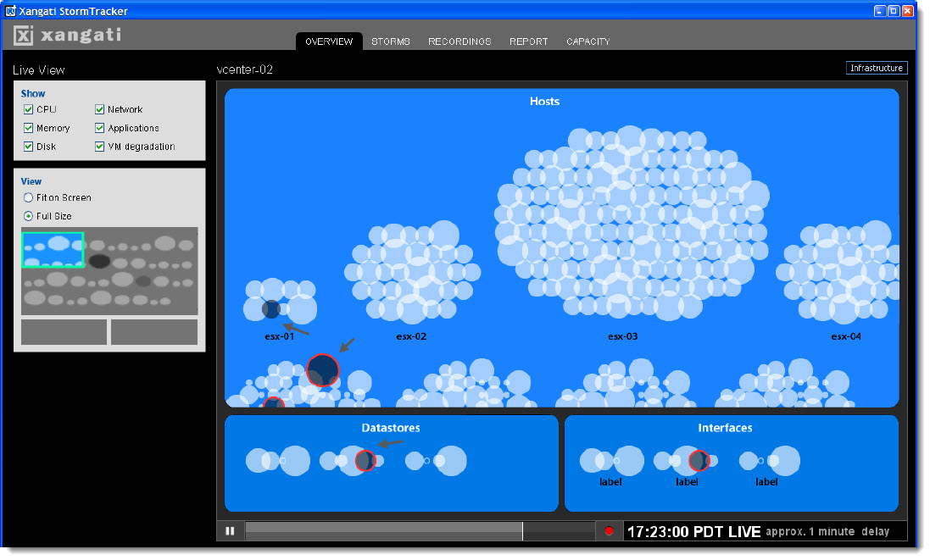Viewport: 930px width, 560px height.
Task: Toggle the Memory checkbox
Action: 29,128
